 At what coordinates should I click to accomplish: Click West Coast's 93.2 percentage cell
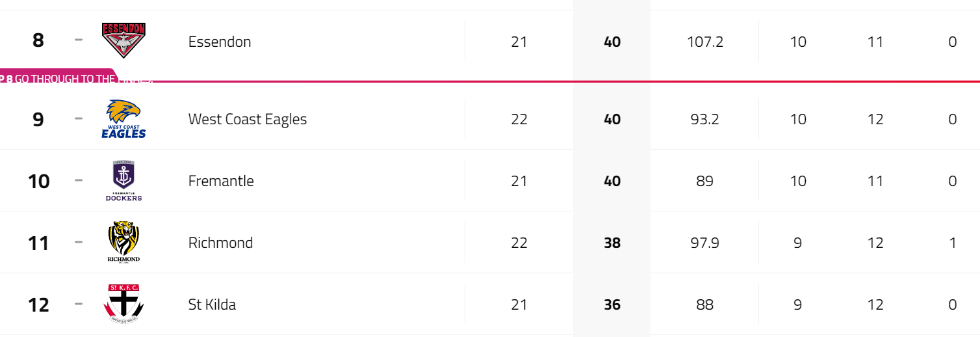point(705,119)
